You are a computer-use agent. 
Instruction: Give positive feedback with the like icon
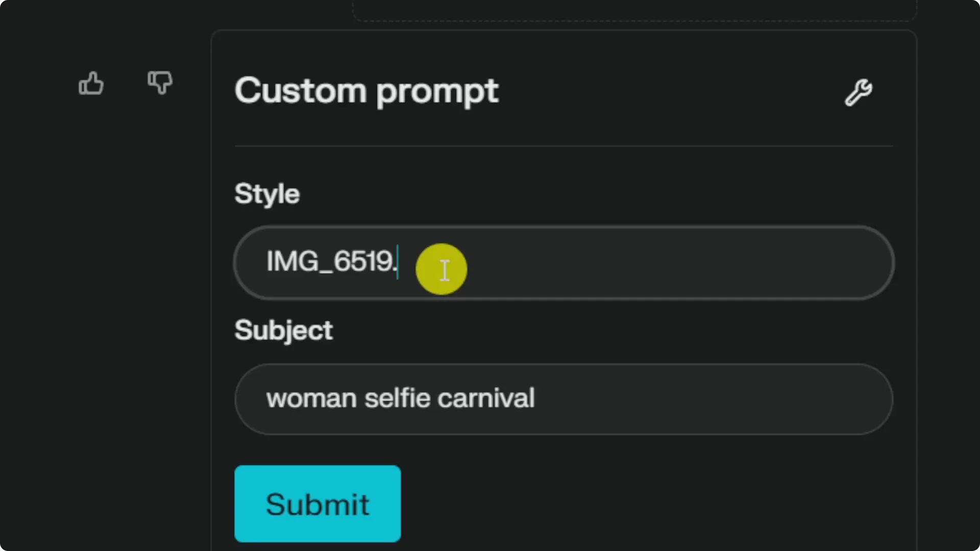tap(91, 83)
